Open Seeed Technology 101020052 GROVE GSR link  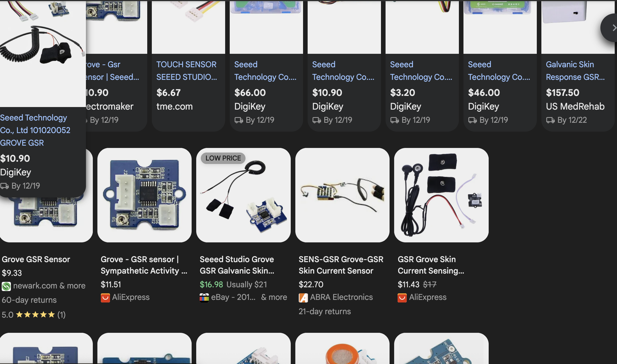tap(35, 130)
